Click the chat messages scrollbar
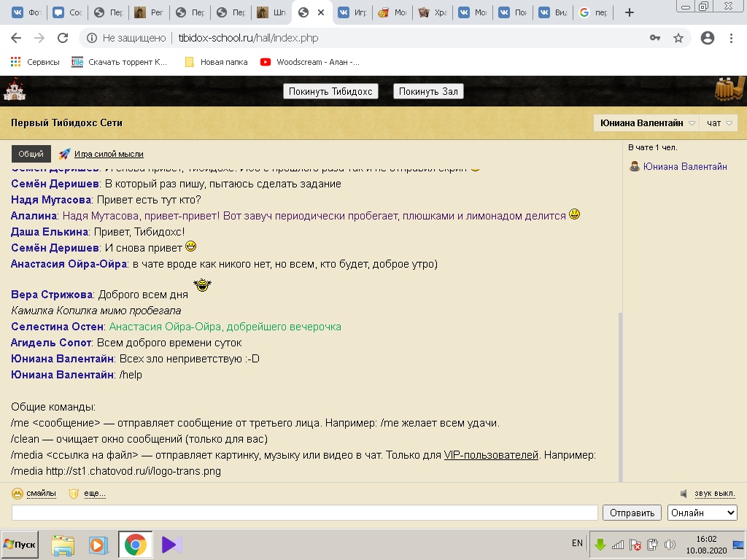 pos(620,397)
